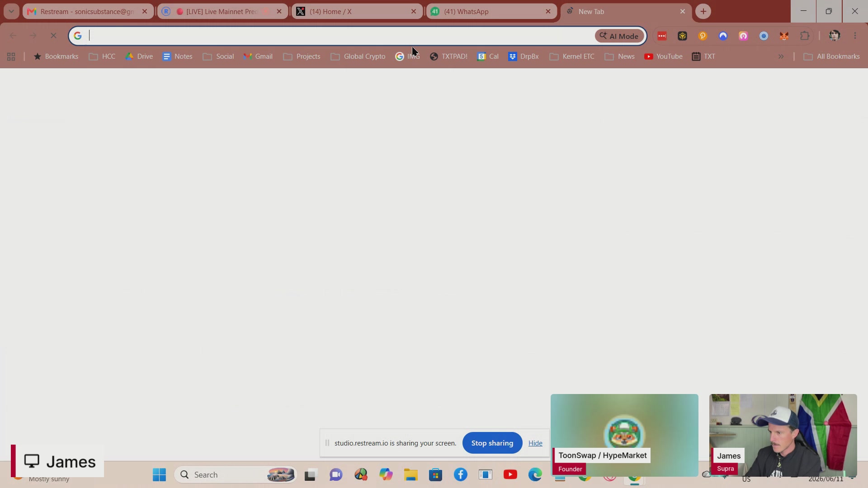The width and height of the screenshot is (868, 488).
Task: Open the red chat bubble extension
Action: point(662,36)
